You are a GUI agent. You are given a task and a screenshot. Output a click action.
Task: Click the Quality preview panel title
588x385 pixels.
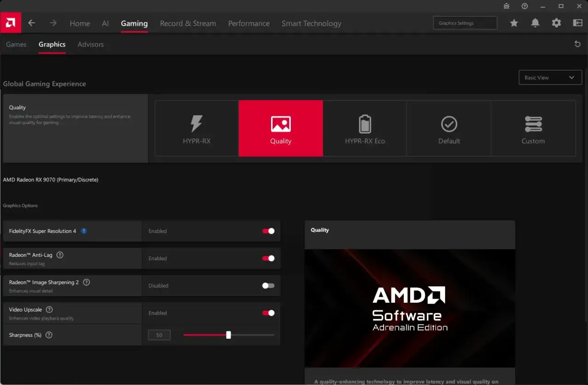coord(320,230)
